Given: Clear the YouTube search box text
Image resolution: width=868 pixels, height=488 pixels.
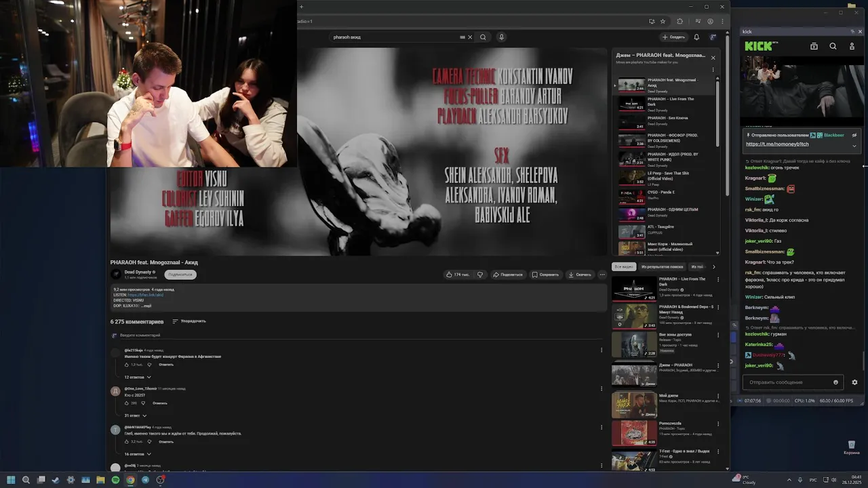Looking at the screenshot, I should tap(470, 37).
